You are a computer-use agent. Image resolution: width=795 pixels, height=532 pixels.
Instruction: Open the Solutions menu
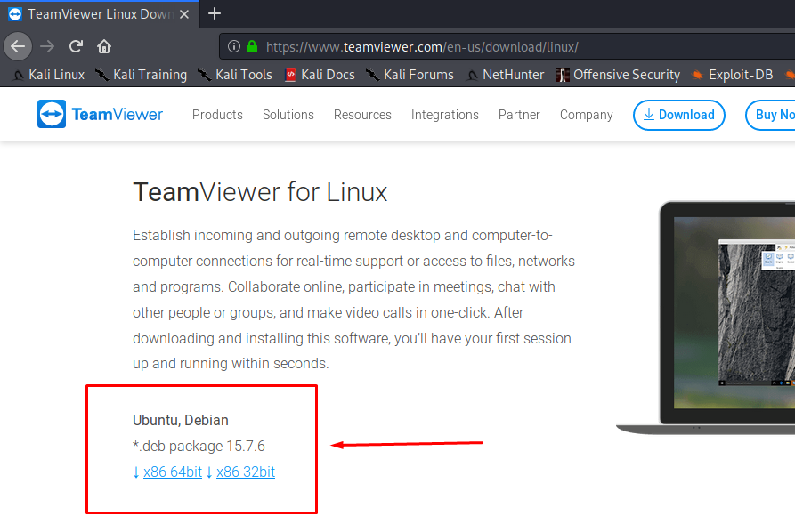[288, 115]
